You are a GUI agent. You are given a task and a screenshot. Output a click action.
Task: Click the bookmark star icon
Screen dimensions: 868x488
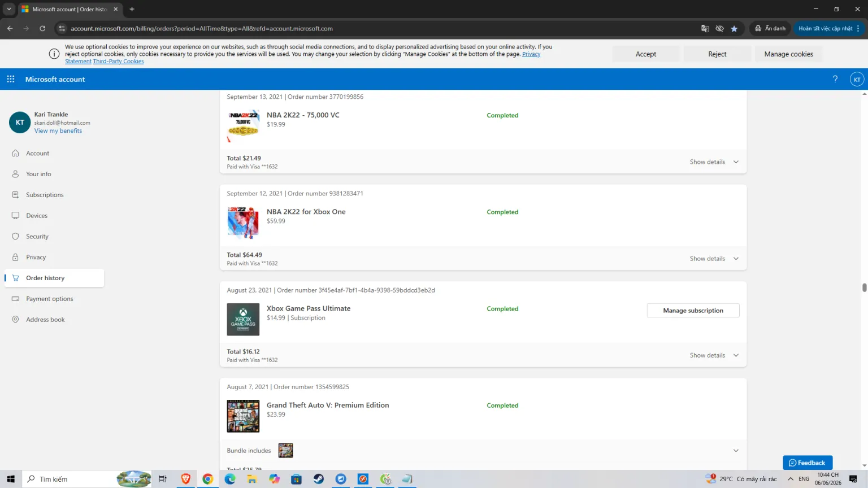click(734, 28)
